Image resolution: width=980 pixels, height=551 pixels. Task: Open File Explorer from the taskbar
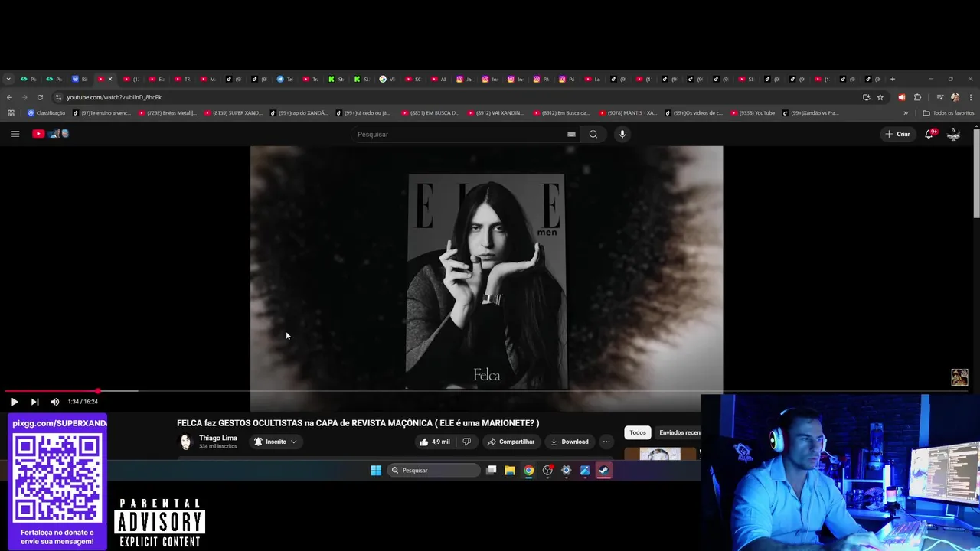pyautogui.click(x=510, y=471)
